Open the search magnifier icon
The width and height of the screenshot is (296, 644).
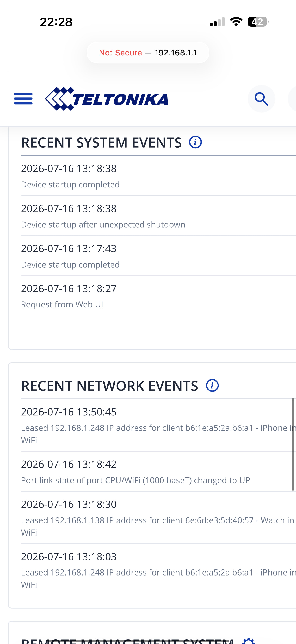261,99
